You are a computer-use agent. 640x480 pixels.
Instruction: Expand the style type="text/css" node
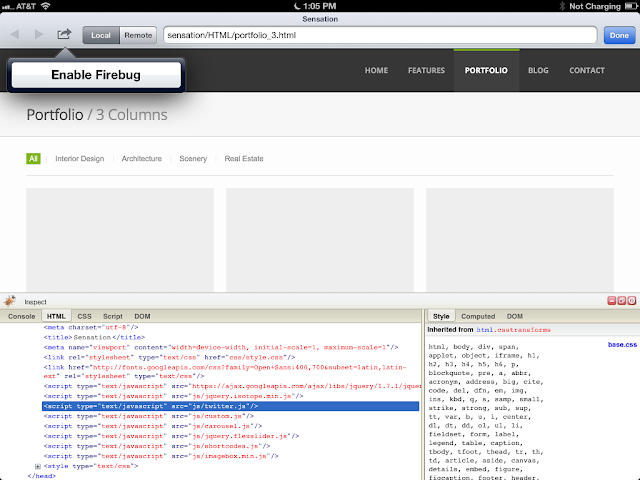(38, 466)
